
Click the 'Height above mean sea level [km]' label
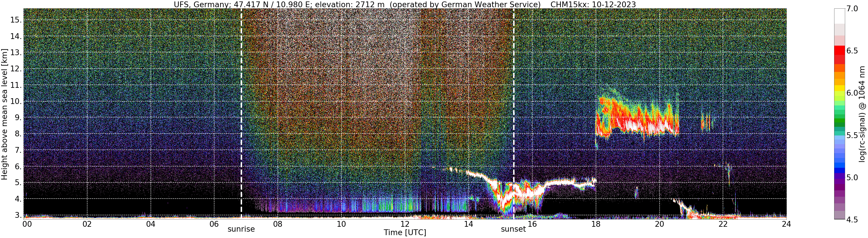pyautogui.click(x=4, y=114)
